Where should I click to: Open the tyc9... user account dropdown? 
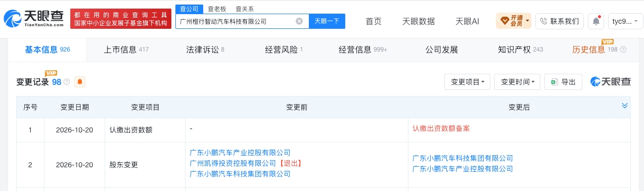coord(625,21)
